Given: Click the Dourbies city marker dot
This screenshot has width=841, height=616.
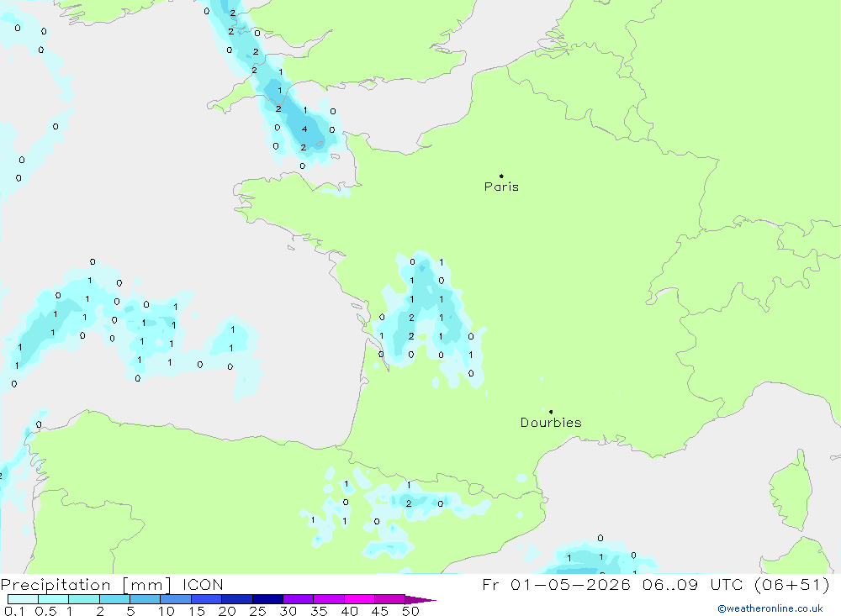Looking at the screenshot, I should pyautogui.click(x=551, y=412).
